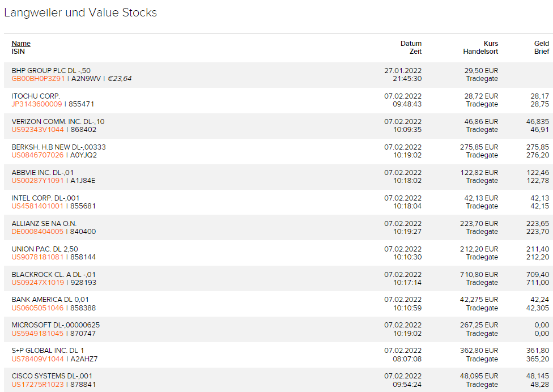
Task: Open Berkshire ISIN US0846707026 link
Action: coord(37,155)
